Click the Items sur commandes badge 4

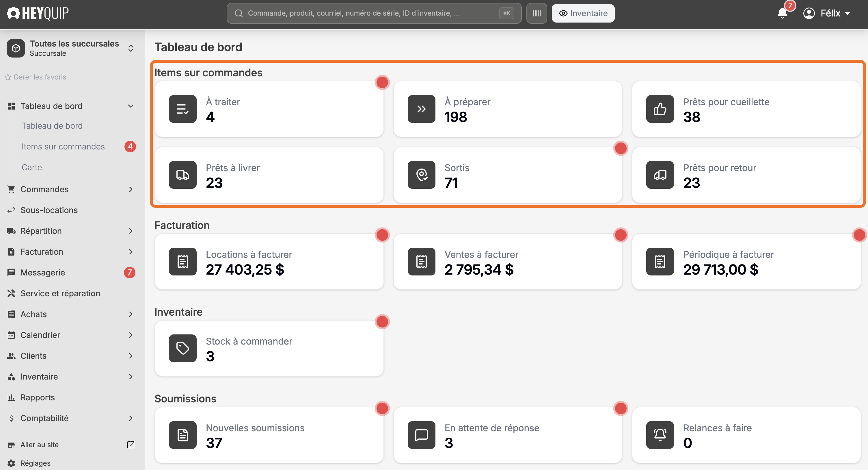[x=130, y=147]
